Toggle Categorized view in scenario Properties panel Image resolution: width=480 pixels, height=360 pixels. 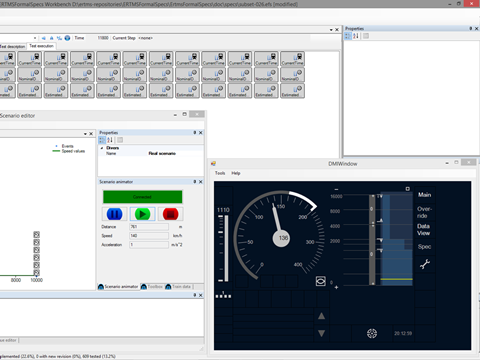[102, 140]
